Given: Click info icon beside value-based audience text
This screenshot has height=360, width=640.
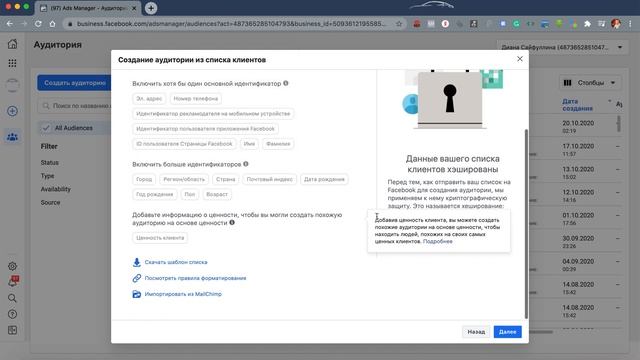Looking at the screenshot, I should (232, 222).
